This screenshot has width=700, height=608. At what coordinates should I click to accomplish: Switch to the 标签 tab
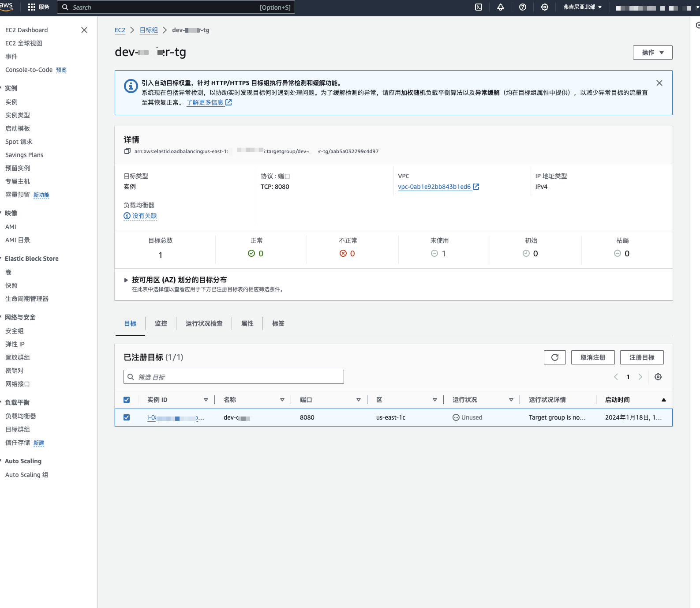click(x=278, y=323)
